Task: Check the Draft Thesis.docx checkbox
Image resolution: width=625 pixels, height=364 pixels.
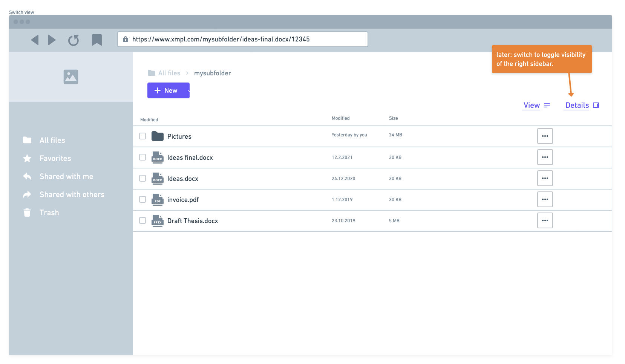Action: [142, 220]
